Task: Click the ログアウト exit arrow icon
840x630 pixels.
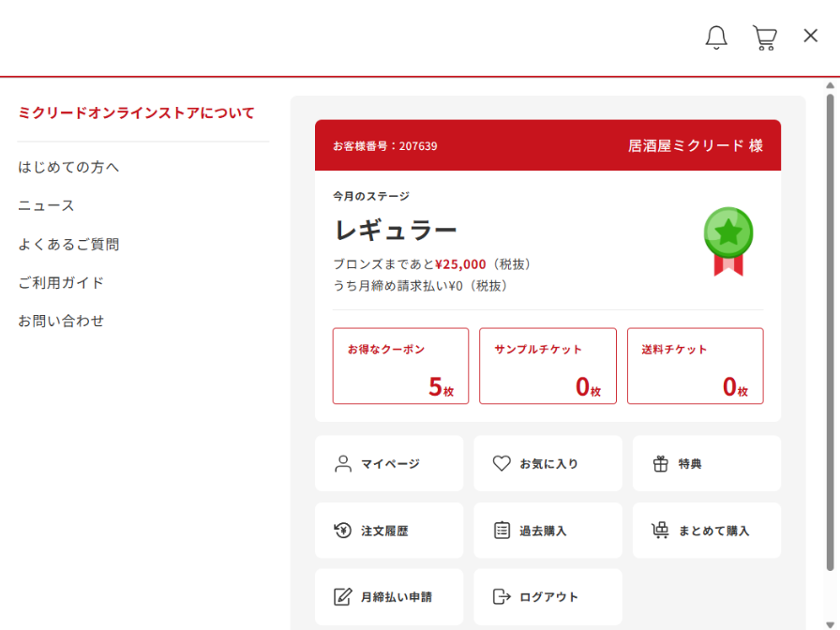Action: (x=502, y=596)
